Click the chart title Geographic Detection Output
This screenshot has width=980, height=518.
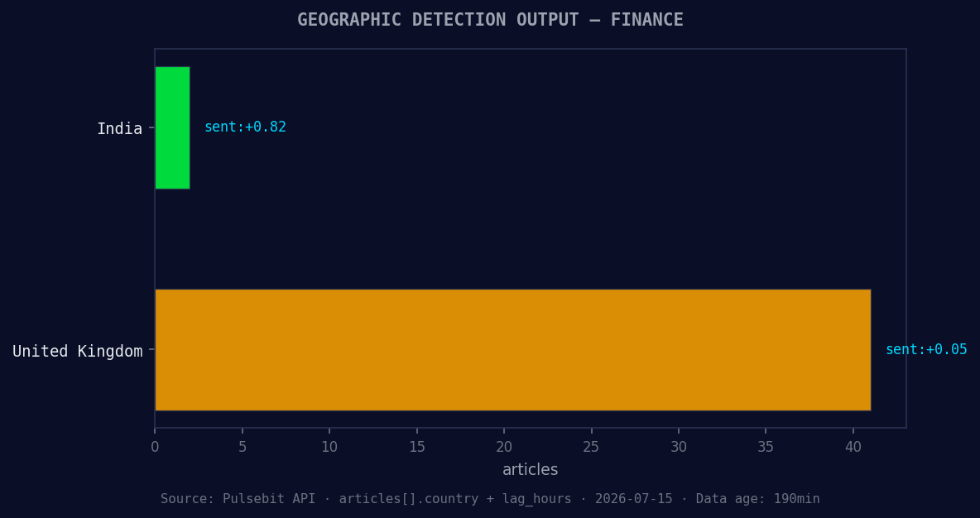pyautogui.click(x=490, y=20)
